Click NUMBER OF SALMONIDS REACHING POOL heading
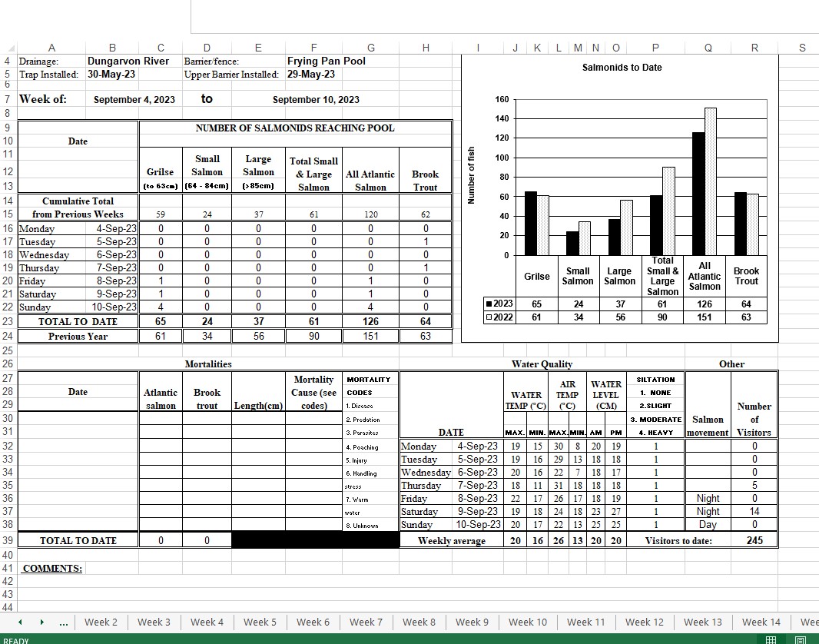 295,128
